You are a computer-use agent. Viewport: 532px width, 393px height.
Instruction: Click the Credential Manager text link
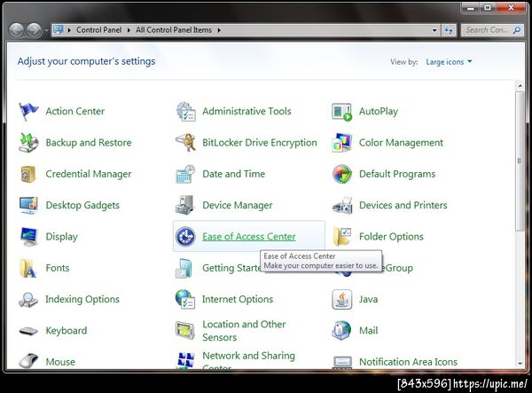(x=88, y=174)
